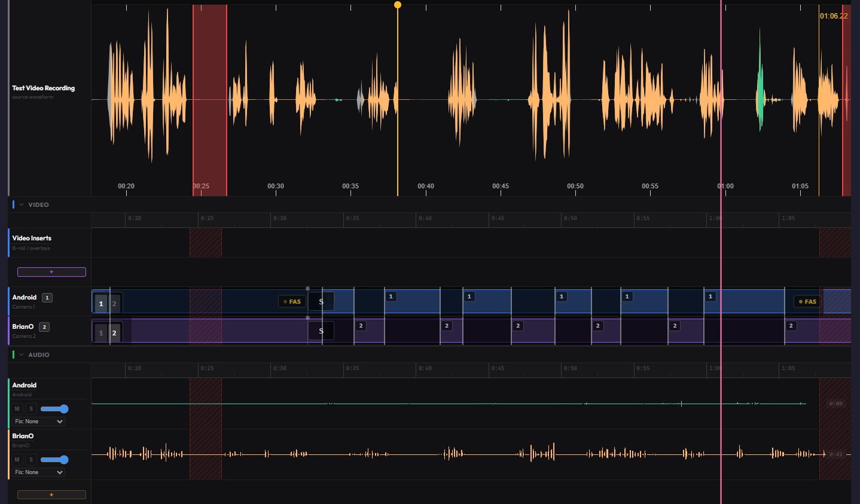The width and height of the screenshot is (860, 504).
Task: Select BrianO segment badge 2 between 0:55 and 1:00
Action: (x=675, y=326)
